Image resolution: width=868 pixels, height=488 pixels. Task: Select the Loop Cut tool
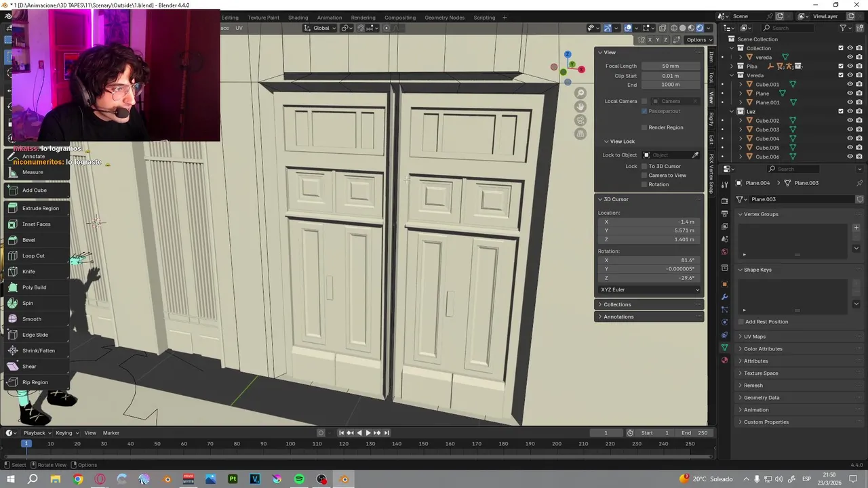35,256
